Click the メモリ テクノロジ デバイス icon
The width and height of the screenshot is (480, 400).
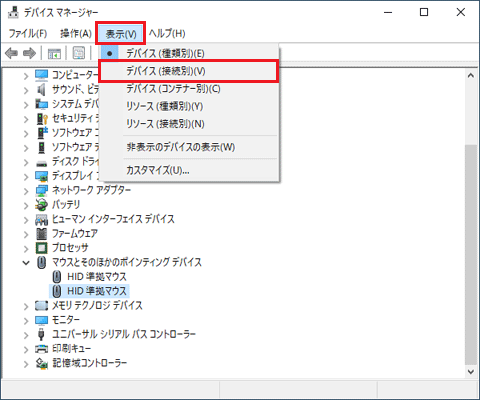[41, 305]
